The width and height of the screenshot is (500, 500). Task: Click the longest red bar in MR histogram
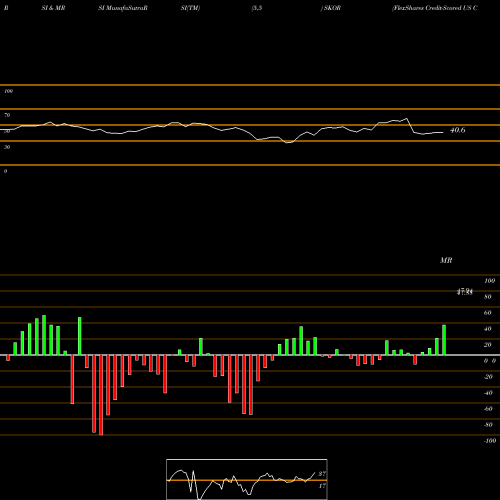click(101, 395)
